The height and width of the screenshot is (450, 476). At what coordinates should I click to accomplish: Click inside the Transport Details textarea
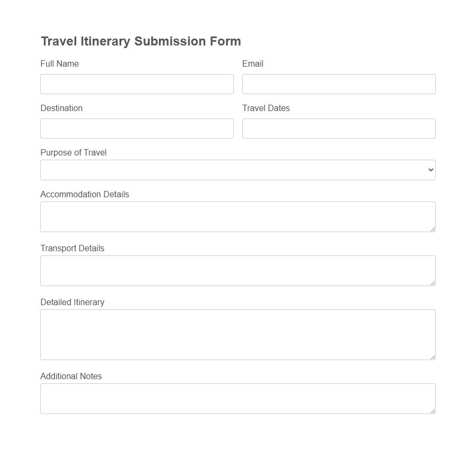pyautogui.click(x=238, y=270)
